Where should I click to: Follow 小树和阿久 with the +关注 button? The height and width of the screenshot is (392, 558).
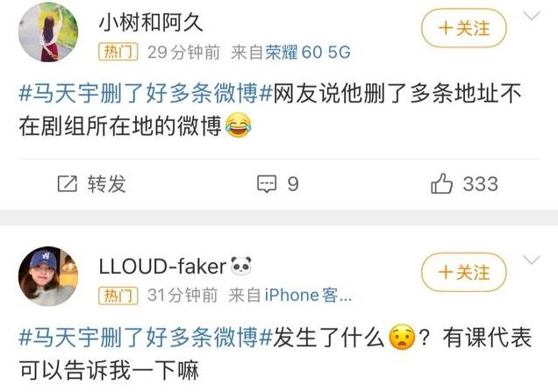click(x=464, y=28)
